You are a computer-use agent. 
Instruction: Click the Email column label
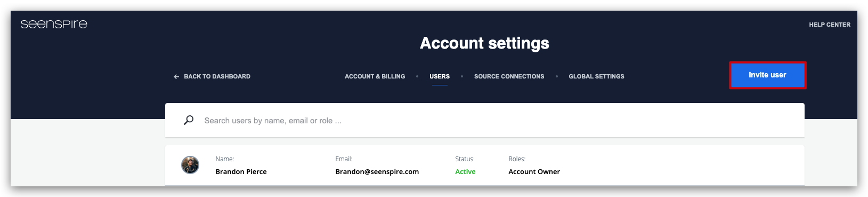coord(344,159)
